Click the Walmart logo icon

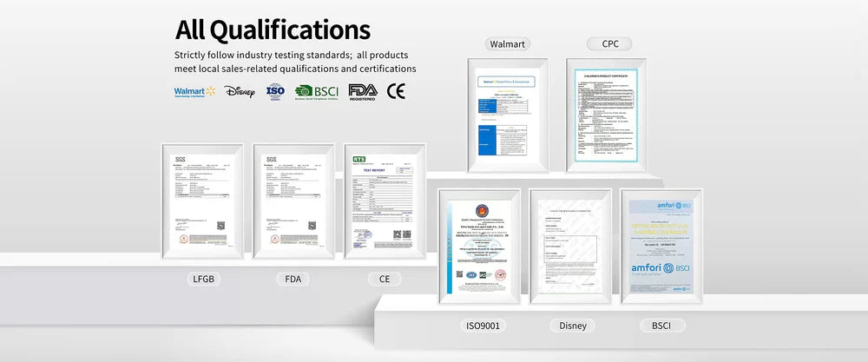click(x=194, y=91)
